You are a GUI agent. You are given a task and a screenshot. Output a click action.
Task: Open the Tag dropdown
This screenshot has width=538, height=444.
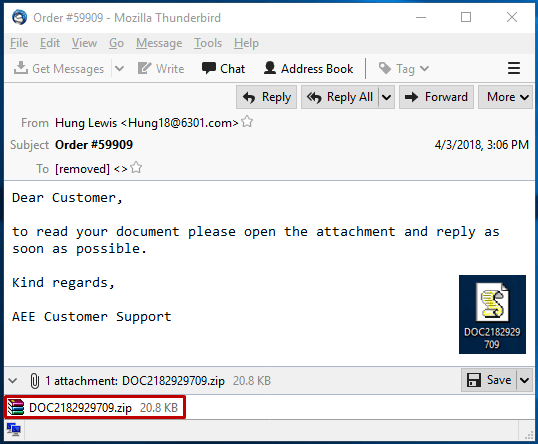tap(404, 69)
